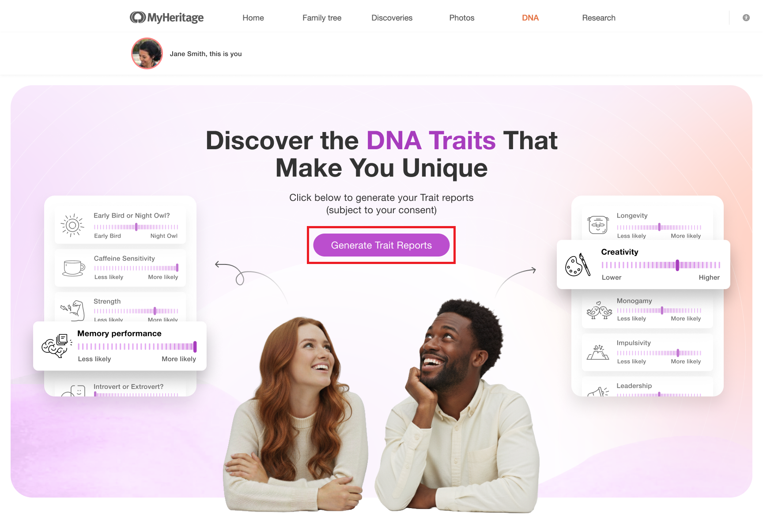Click the Longevity elderly face icon
The image size is (763, 532).
coord(598,225)
